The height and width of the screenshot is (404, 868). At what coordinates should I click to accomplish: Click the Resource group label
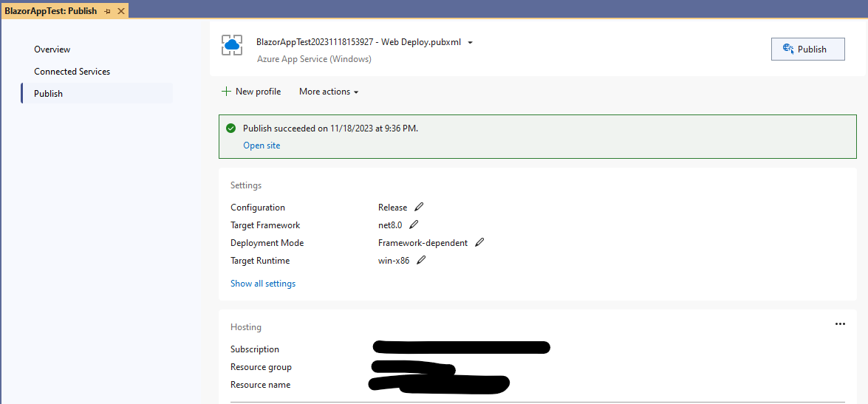(x=261, y=367)
